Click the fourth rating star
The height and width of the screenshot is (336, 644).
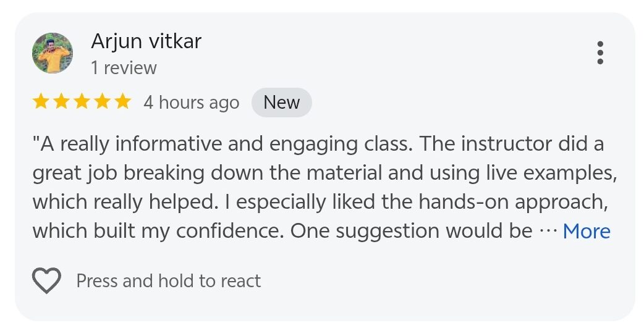point(102,102)
